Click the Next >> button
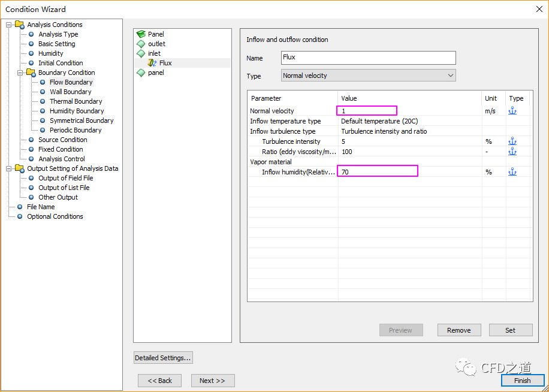This screenshot has width=549, height=392. coord(212,381)
